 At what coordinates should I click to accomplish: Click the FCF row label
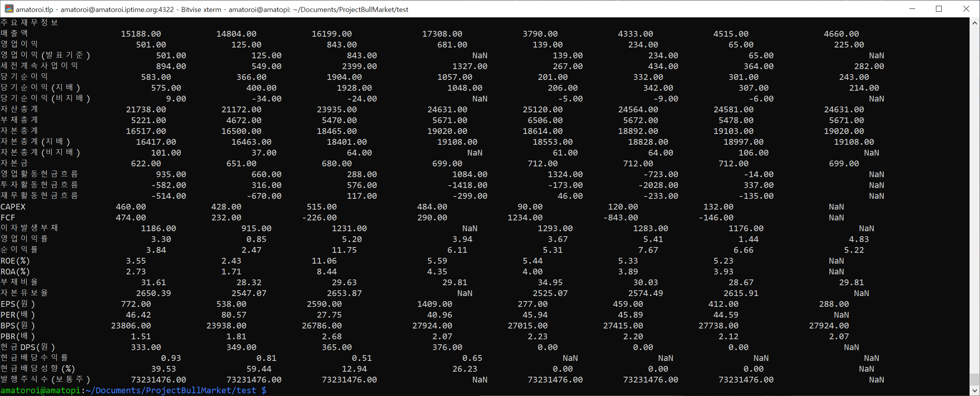pos(8,218)
